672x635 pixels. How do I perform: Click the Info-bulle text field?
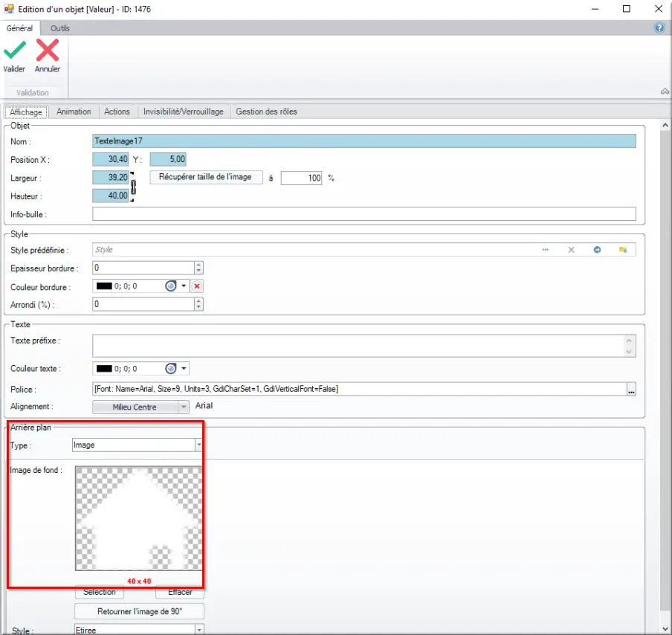point(364,214)
